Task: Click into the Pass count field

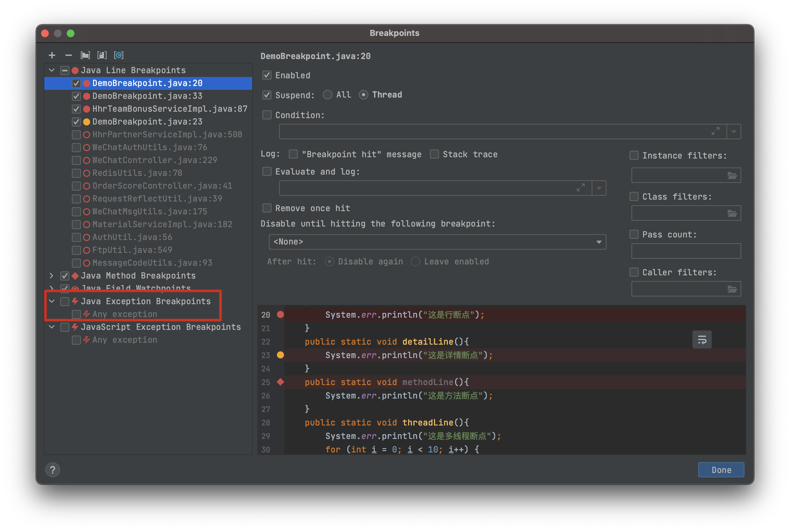Action: (686, 251)
